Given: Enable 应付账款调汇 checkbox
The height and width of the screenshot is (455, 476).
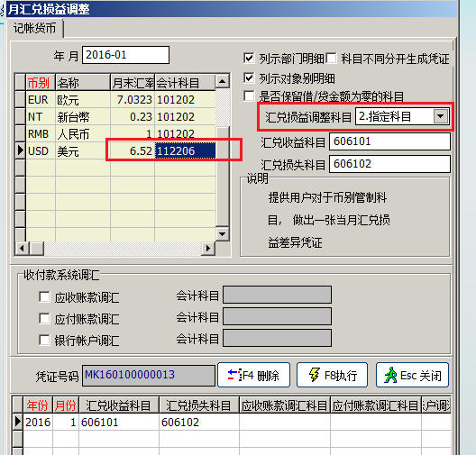Looking at the screenshot, I should (44, 318).
